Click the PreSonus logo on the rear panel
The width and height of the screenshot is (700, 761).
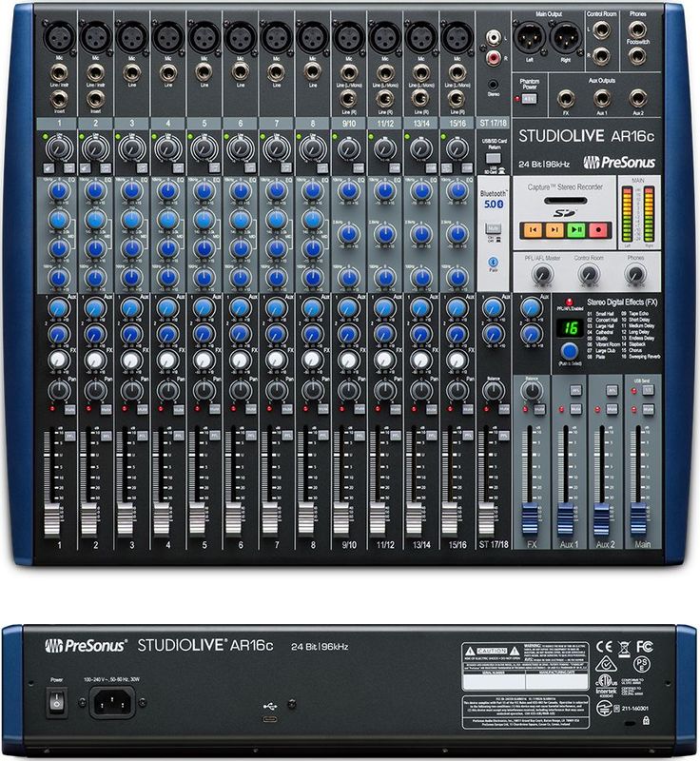point(86,646)
